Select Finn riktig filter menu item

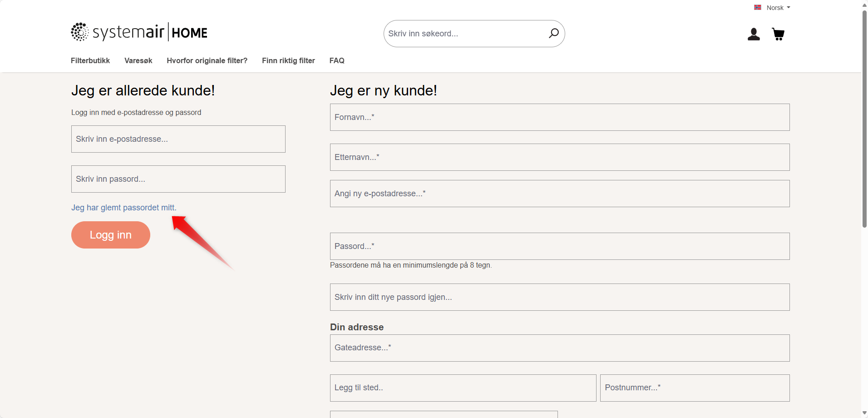[x=288, y=60]
